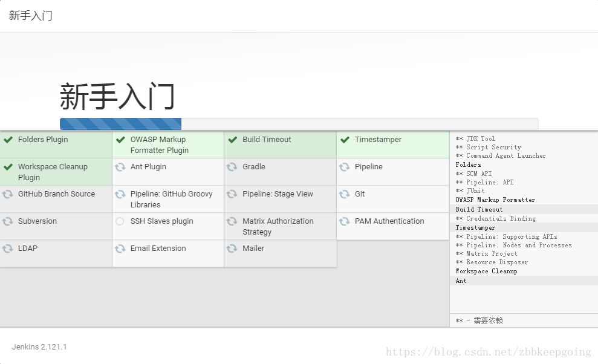Screen dimensions: 598x364
Task: Click the green checkmark beside Folders Plugin
Action: (x=8, y=140)
